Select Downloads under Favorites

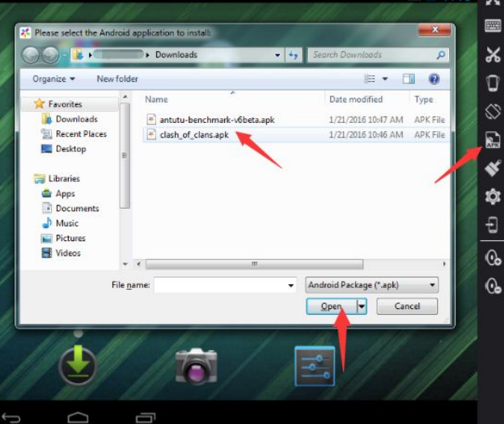tap(77, 119)
